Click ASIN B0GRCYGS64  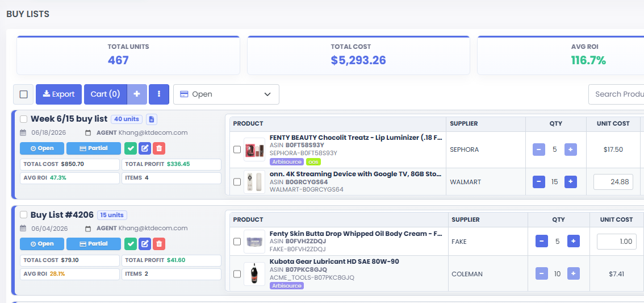307,182
